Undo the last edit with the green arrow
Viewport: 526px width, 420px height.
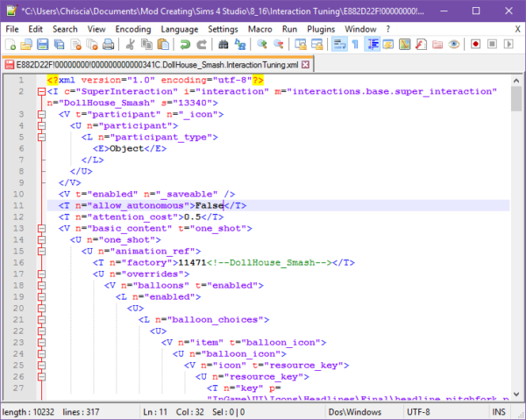[186, 44]
